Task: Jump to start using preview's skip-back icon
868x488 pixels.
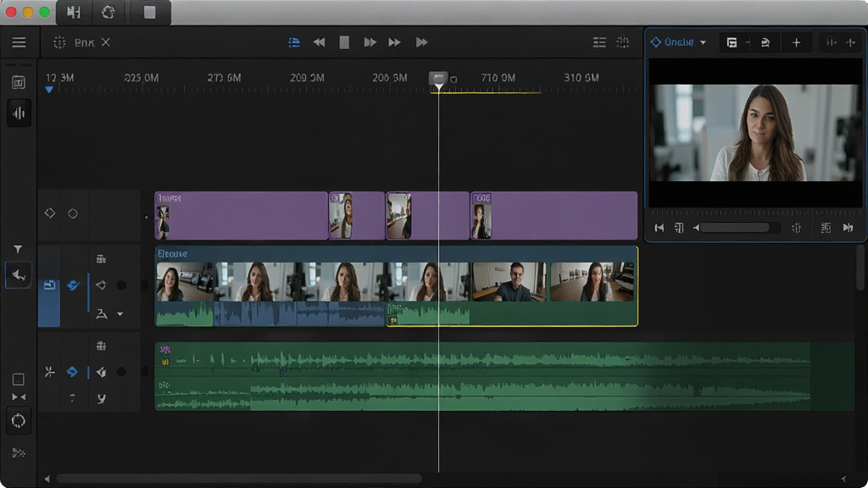Action: tap(659, 228)
